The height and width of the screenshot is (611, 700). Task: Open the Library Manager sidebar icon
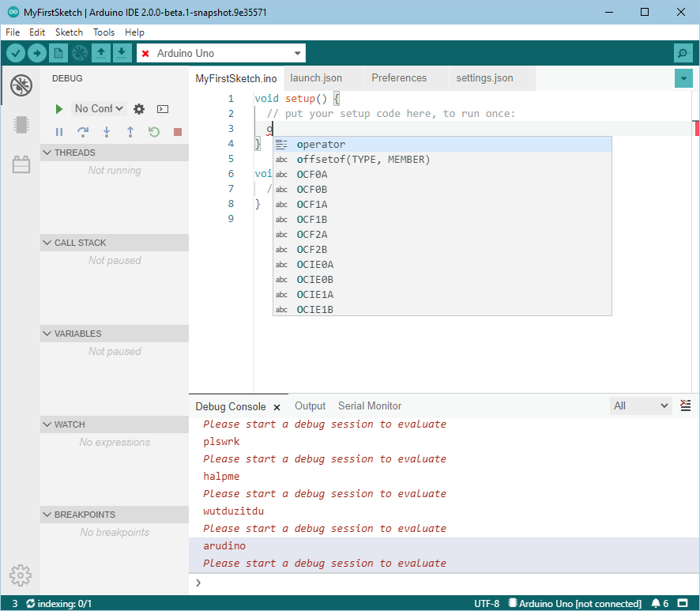pos(21,164)
